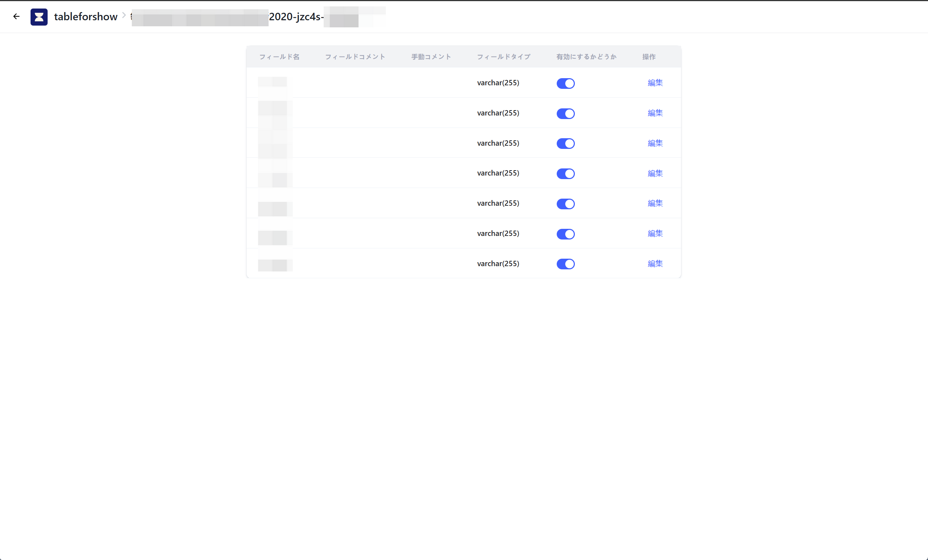Open the tableforshow breadcrumb link
This screenshot has width=928, height=560.
click(86, 17)
